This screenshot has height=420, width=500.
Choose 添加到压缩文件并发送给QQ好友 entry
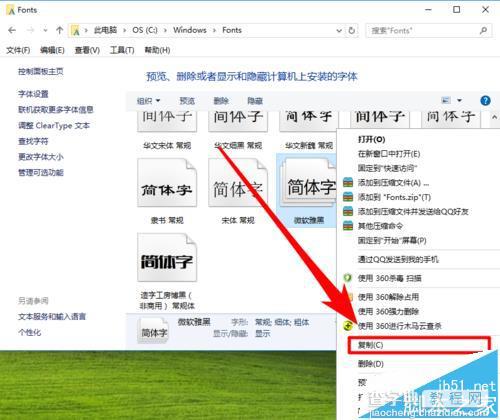[x=413, y=212]
